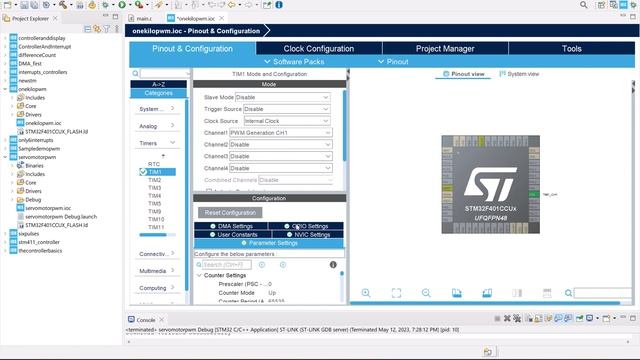Click the Save All icon in toolbar
Viewport: 640px width, 360px height.
click(x=34, y=5)
